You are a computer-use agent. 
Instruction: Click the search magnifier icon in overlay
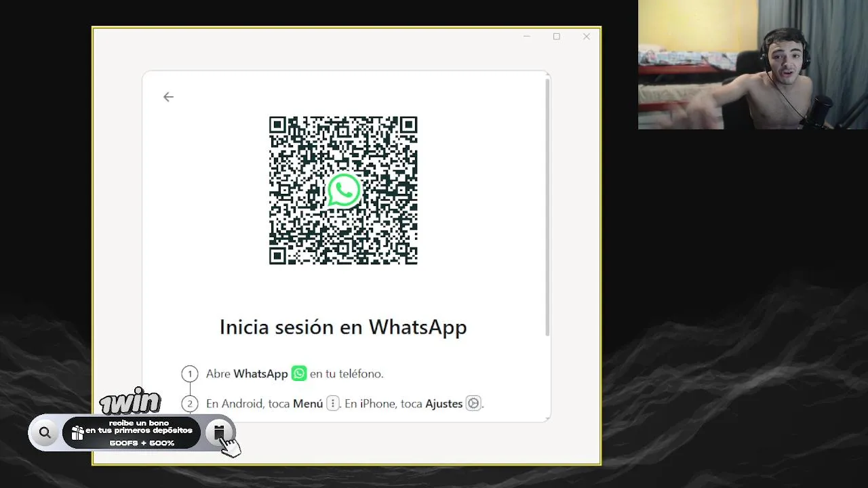pos(45,432)
